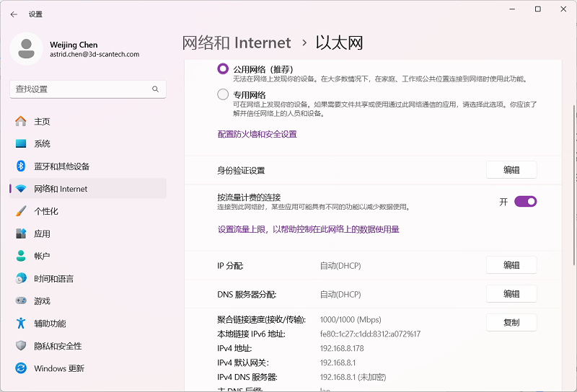Open 应用 settings page
The image size is (577, 392).
pos(88,233)
